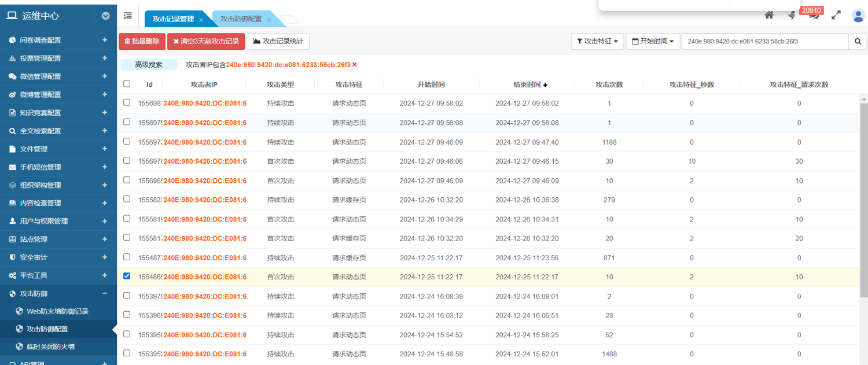Switch to the 攻击记录管理 tab
This screenshot has height=365, width=868.
click(x=173, y=19)
